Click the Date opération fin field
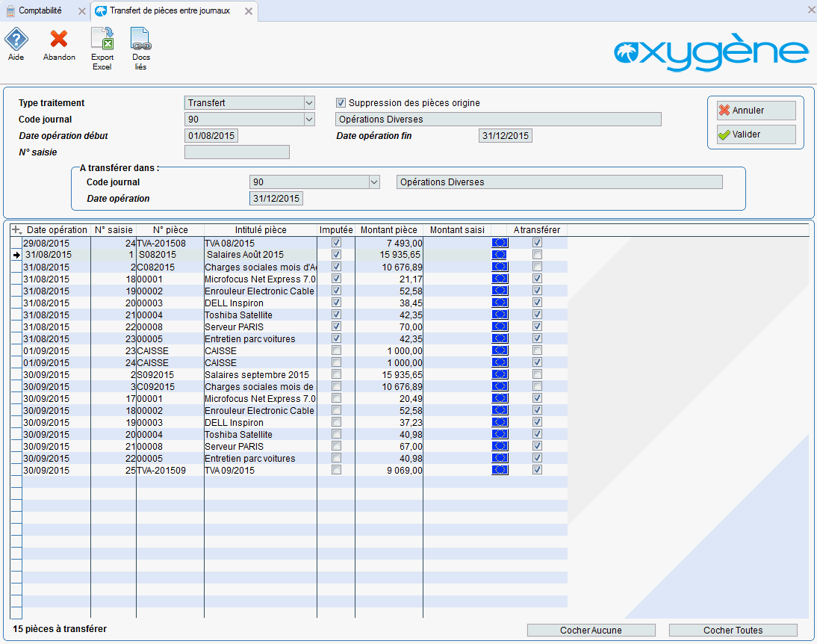Image resolution: width=817 pixels, height=644 pixels. [506, 135]
